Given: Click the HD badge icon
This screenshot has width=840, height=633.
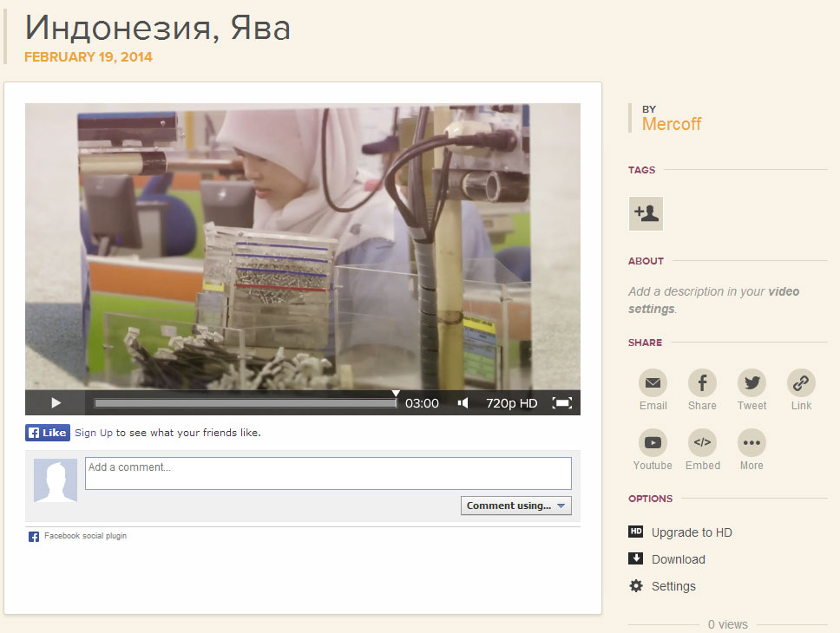Looking at the screenshot, I should pos(635,532).
